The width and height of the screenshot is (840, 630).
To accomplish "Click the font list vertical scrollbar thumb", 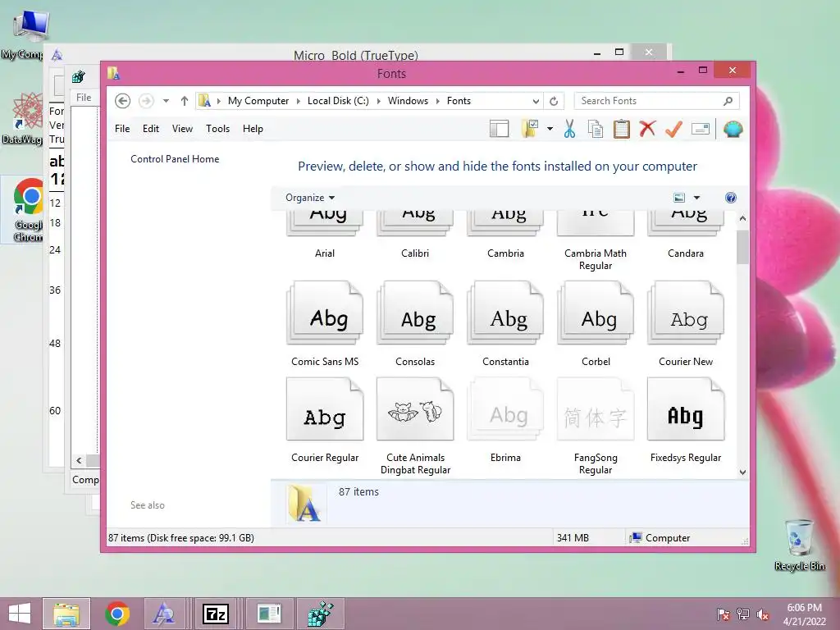I will pos(742,247).
